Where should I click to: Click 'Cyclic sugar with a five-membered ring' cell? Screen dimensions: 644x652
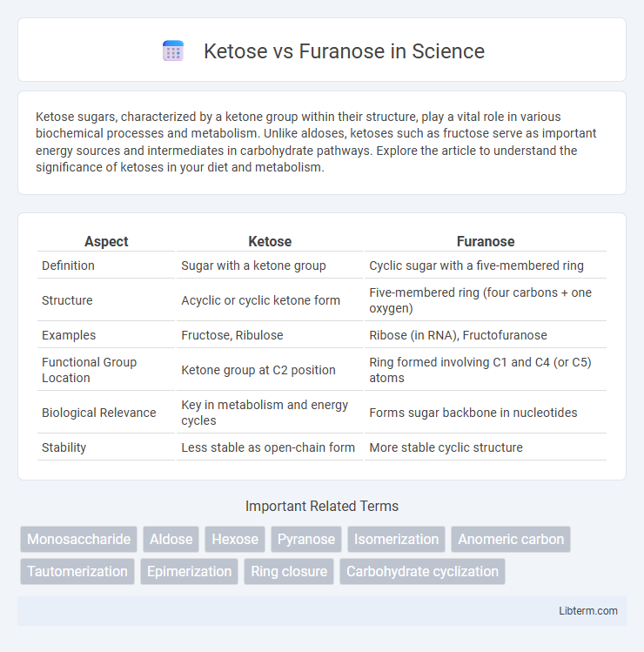click(486, 266)
